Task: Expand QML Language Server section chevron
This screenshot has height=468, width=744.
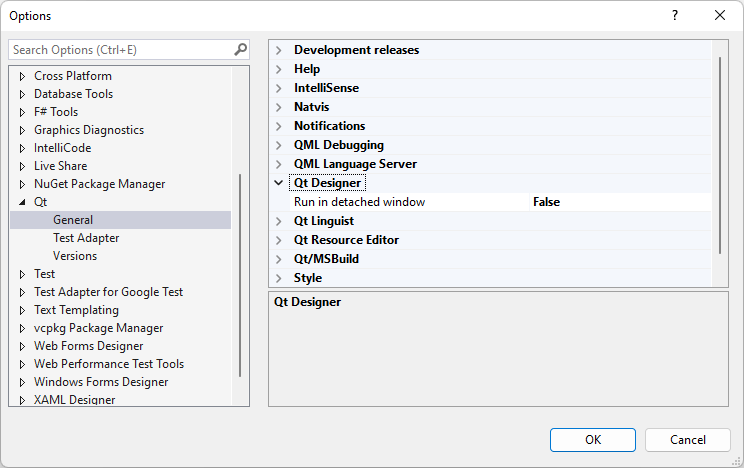Action: point(279,164)
